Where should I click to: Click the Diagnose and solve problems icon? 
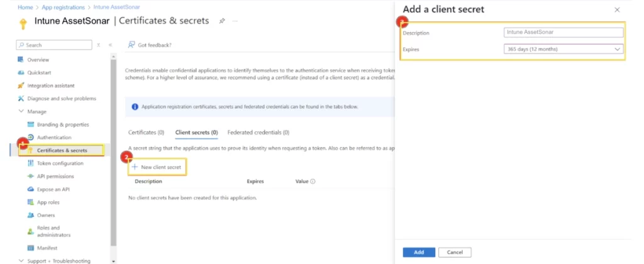click(21, 99)
